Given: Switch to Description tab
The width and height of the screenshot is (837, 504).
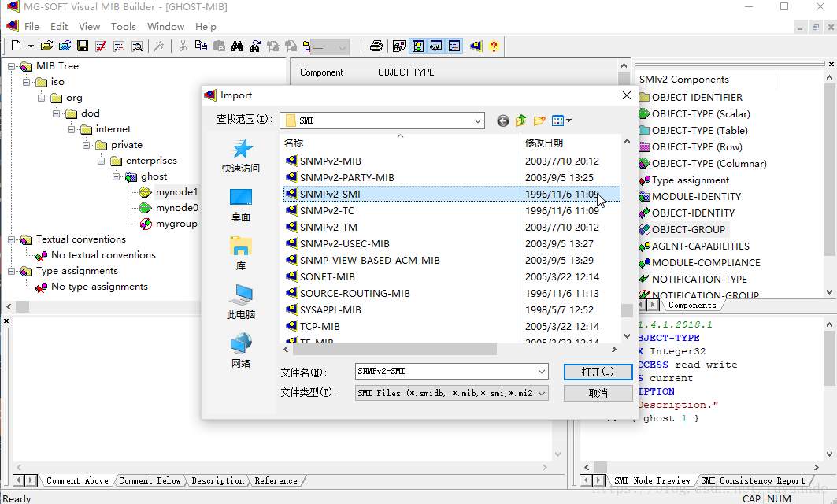Looking at the screenshot, I should 218,480.
